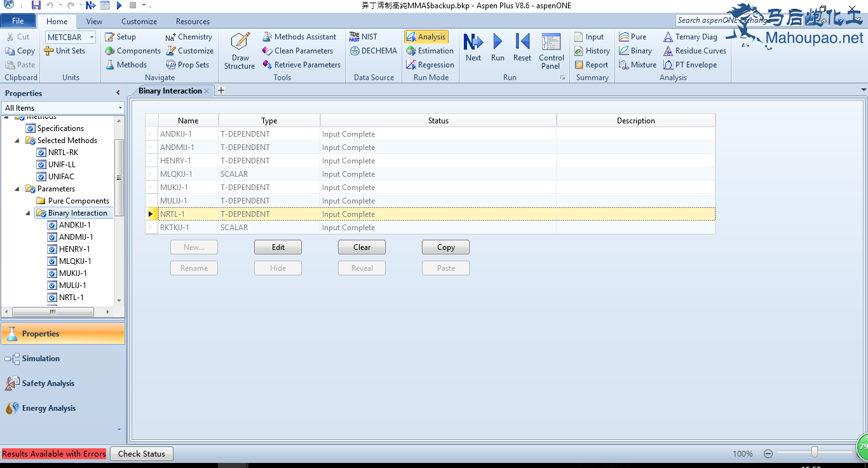The width and height of the screenshot is (868, 468).
Task: Select NRTL-RK in the tree
Action: [x=63, y=153]
